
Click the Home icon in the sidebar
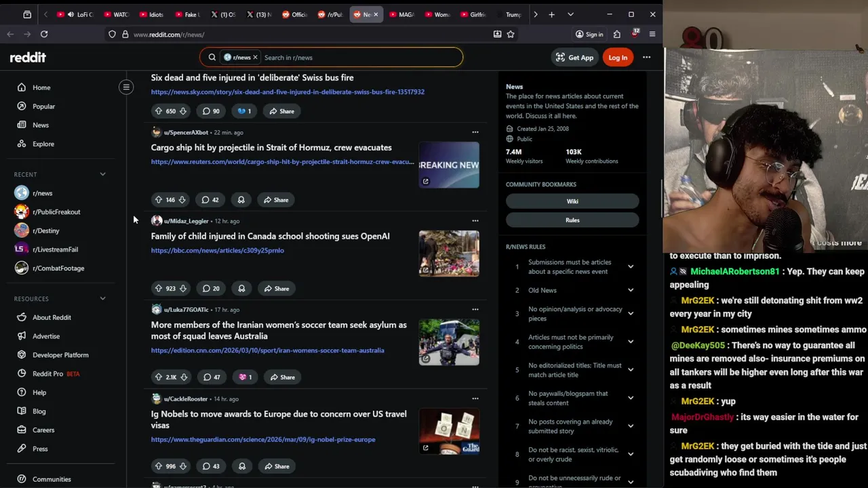(22, 87)
